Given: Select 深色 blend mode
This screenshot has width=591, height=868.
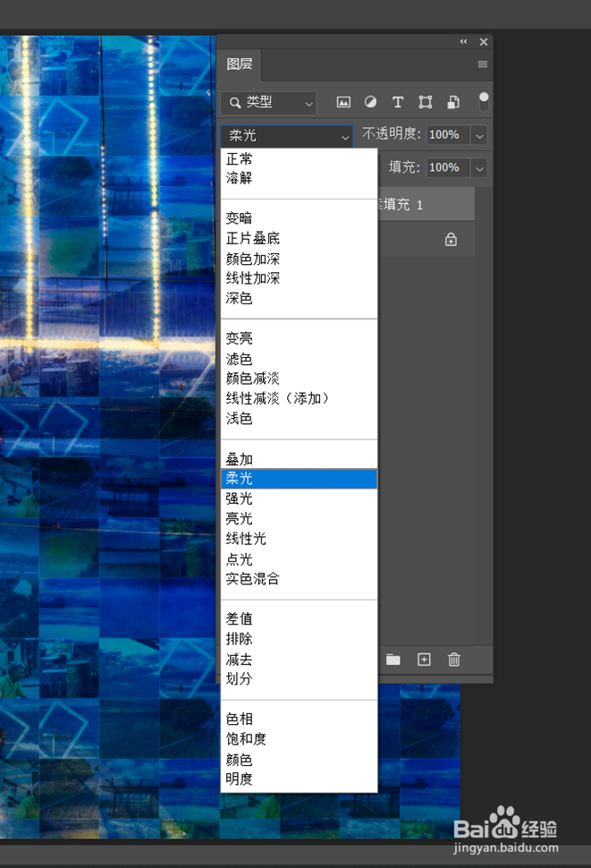Looking at the screenshot, I should [300, 298].
